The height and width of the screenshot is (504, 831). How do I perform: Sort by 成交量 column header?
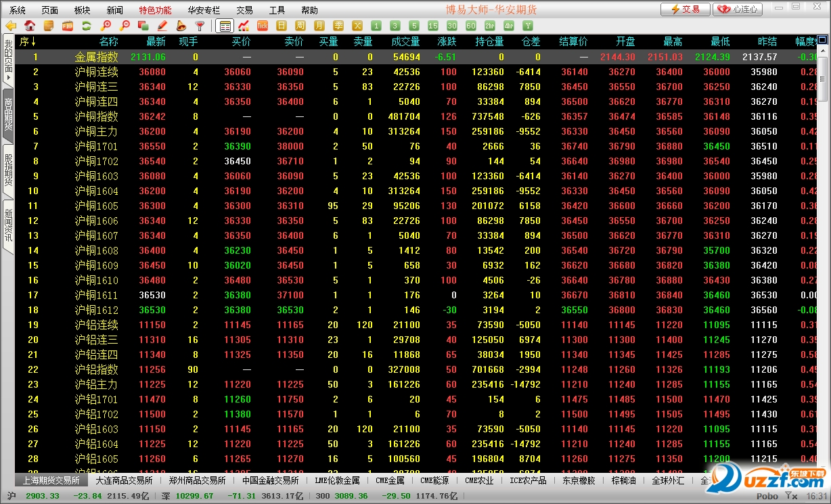click(405, 42)
